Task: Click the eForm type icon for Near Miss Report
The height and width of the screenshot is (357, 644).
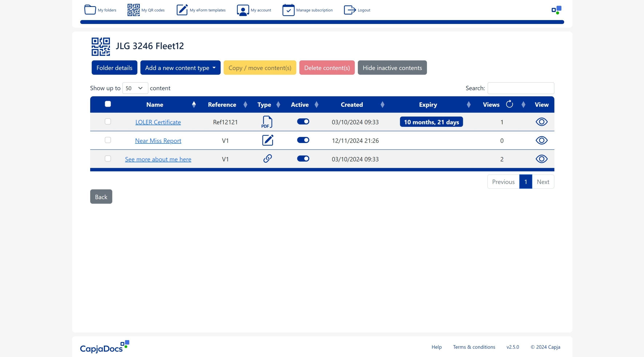Action: click(268, 140)
